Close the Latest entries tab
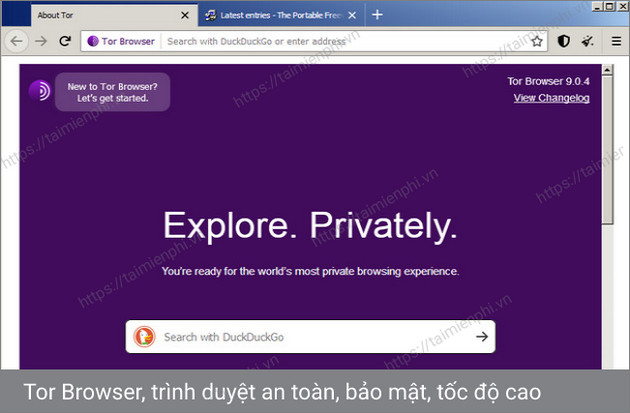The width and height of the screenshot is (630, 413). (352, 15)
